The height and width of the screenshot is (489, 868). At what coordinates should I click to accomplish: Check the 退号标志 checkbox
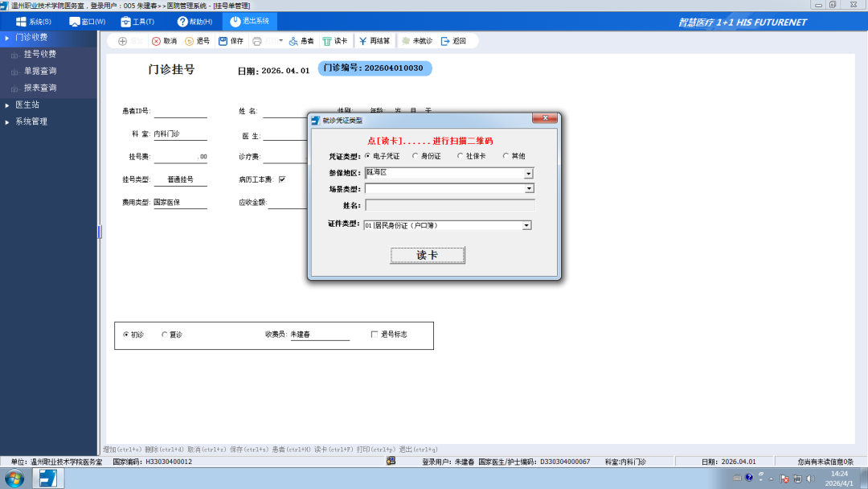375,335
